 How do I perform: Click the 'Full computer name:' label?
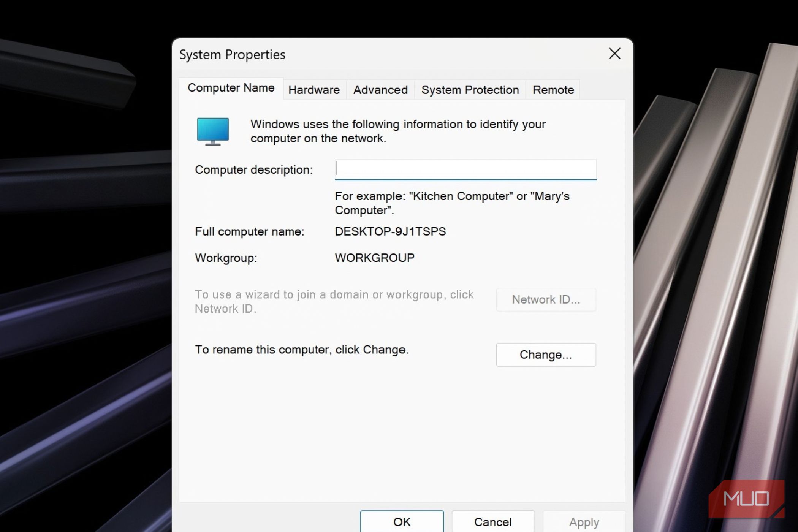pyautogui.click(x=250, y=231)
